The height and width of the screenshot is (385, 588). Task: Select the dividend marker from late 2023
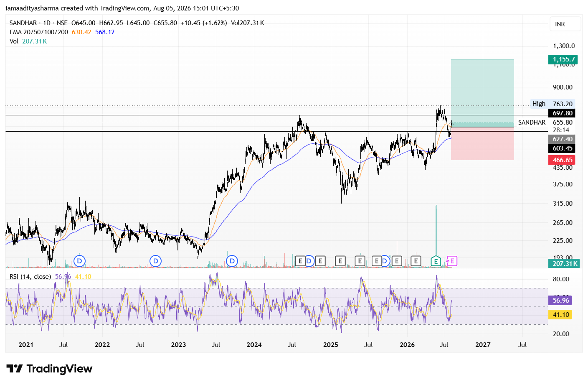tap(232, 261)
